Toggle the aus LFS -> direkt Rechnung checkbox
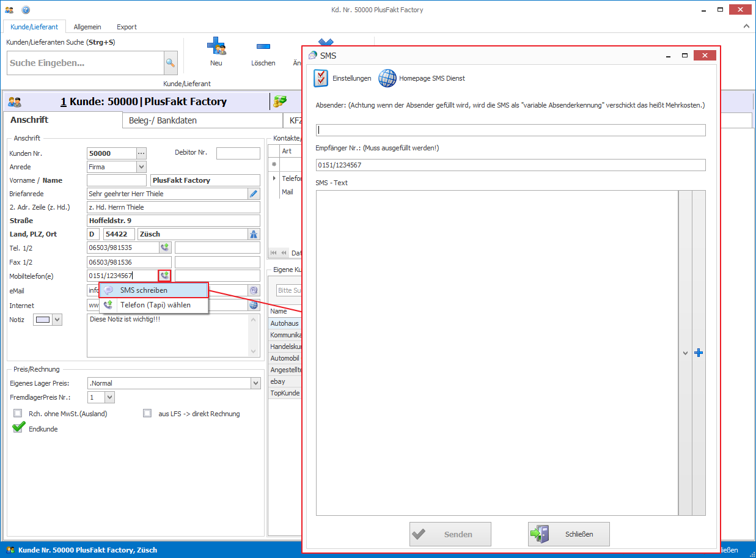 click(147, 413)
